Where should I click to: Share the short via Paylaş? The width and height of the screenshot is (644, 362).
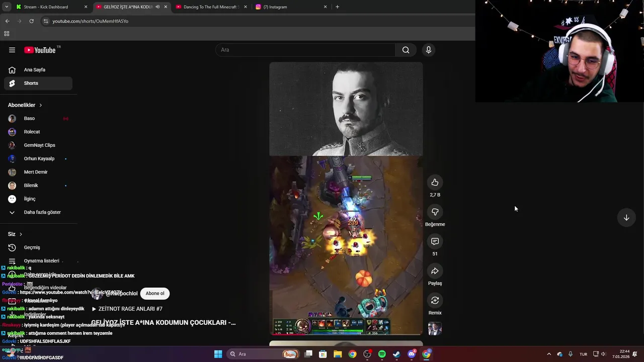tap(435, 271)
